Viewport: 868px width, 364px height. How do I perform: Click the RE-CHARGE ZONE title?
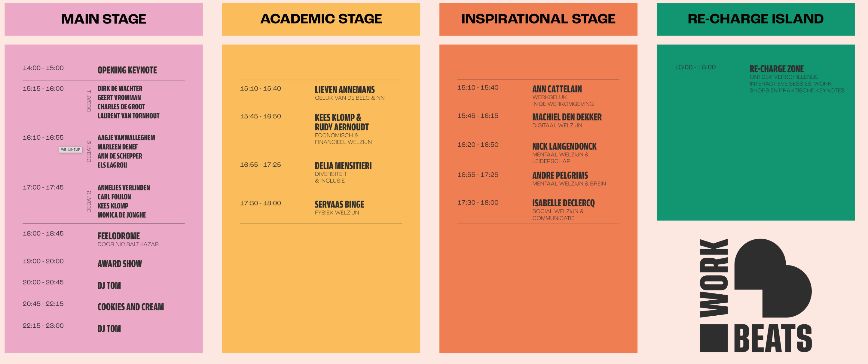pos(776,69)
